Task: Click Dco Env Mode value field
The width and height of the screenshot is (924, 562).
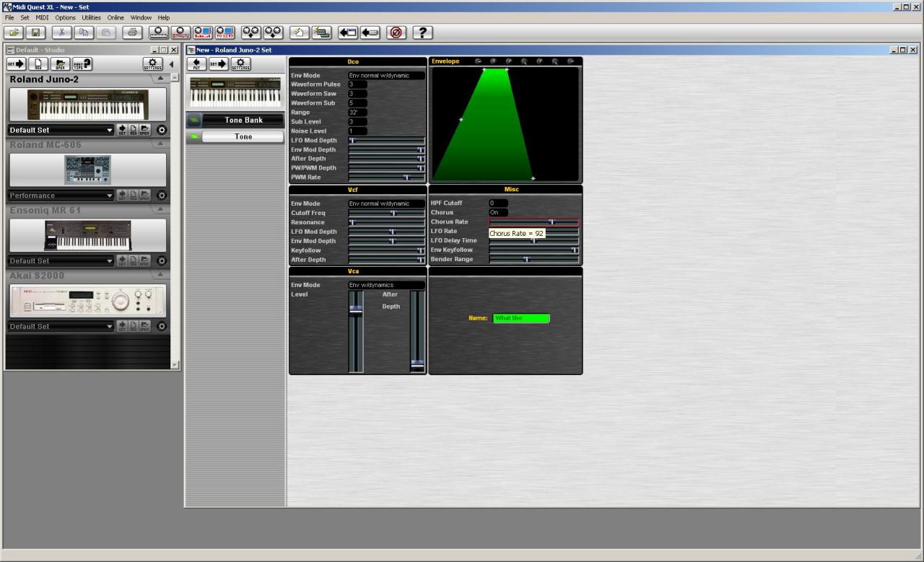Action: point(386,75)
